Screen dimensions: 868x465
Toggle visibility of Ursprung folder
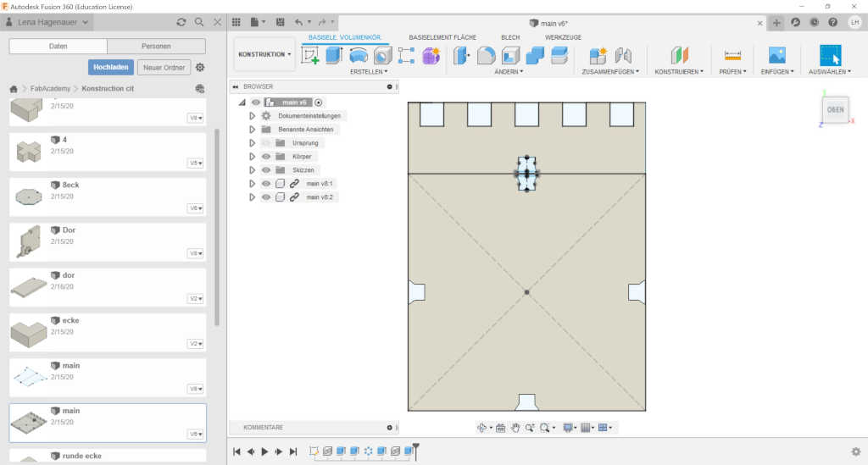coord(266,142)
